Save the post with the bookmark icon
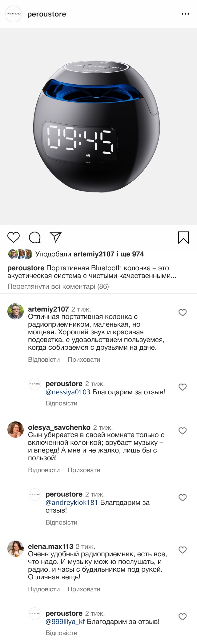Viewport: 197px width, 644px height. [x=183, y=237]
